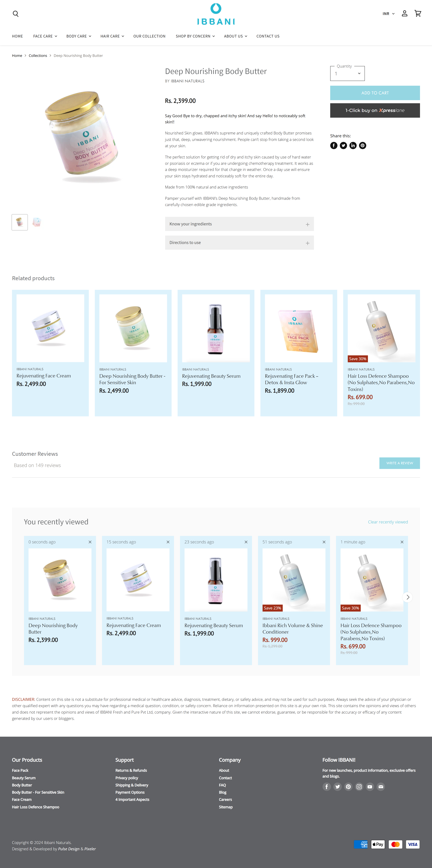View the shopping cart icon

418,14
